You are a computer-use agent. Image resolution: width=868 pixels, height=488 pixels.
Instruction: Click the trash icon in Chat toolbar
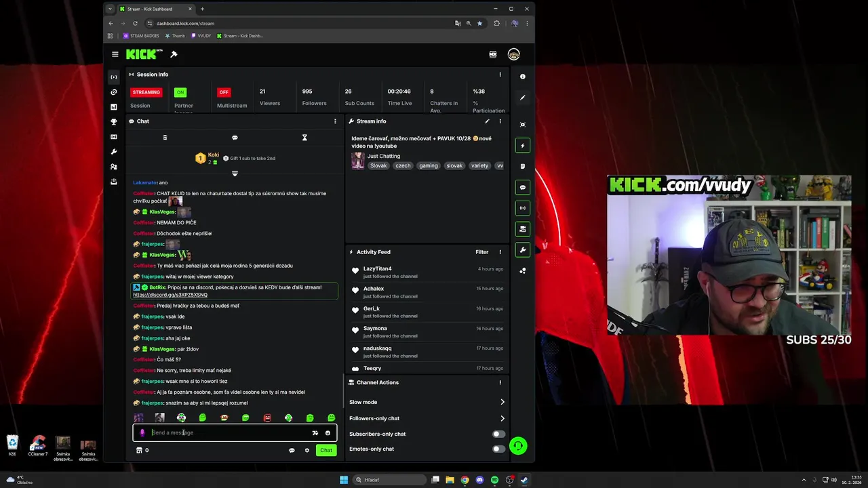click(165, 138)
